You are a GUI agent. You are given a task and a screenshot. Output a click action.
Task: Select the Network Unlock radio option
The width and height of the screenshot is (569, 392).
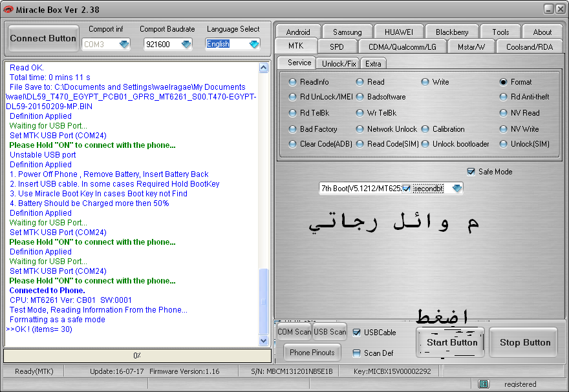coord(360,129)
